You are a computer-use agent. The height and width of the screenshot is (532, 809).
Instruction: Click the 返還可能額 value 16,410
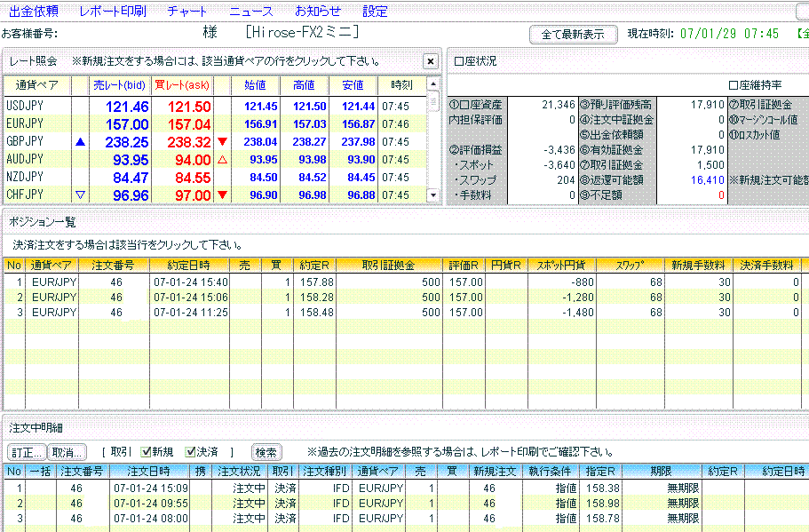(708, 180)
